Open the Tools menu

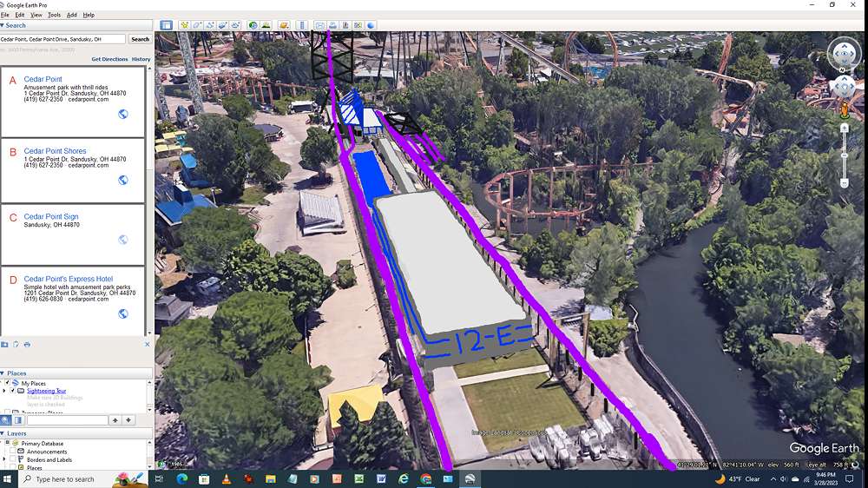[54, 15]
